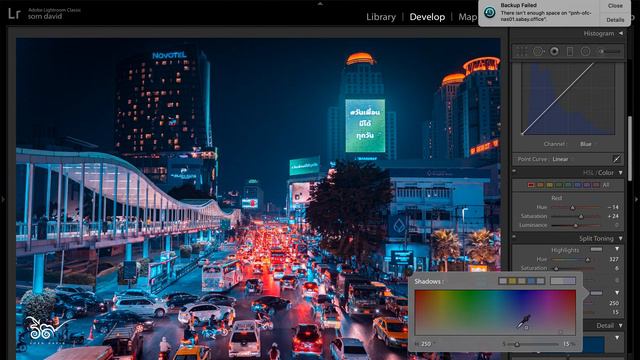Select the Spot Removal tool
Viewport: 640px width, 360px height.
pos(538,51)
